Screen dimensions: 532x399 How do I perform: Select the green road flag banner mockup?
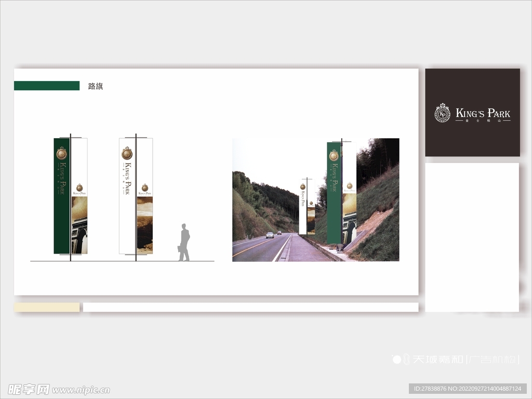click(71, 196)
